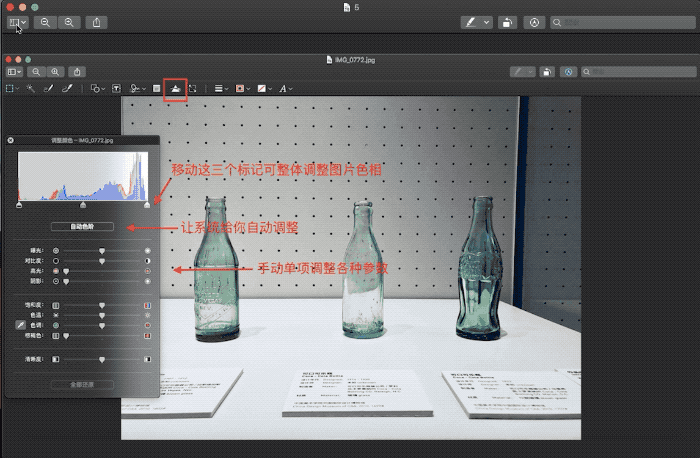Click the IMG_0772.jpg window title text

coord(355,60)
